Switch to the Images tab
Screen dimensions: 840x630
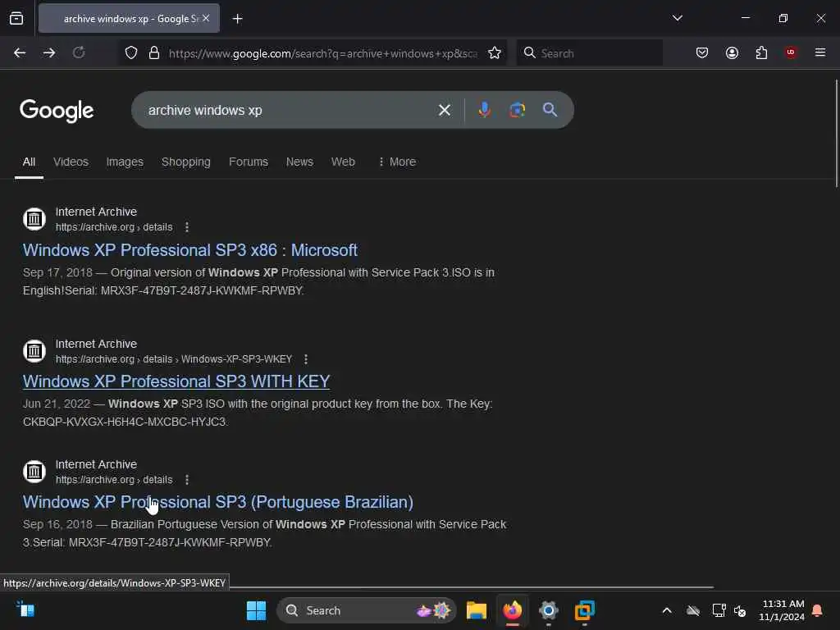coord(125,162)
